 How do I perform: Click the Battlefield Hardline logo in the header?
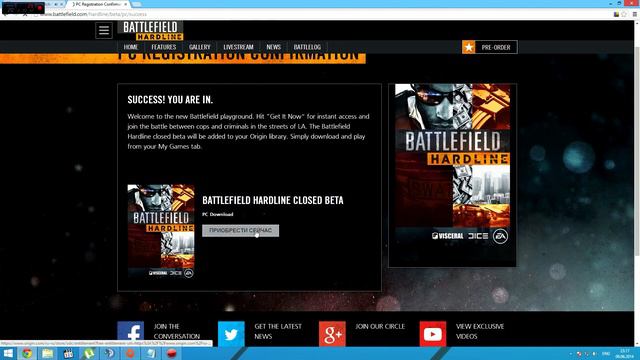click(151, 31)
